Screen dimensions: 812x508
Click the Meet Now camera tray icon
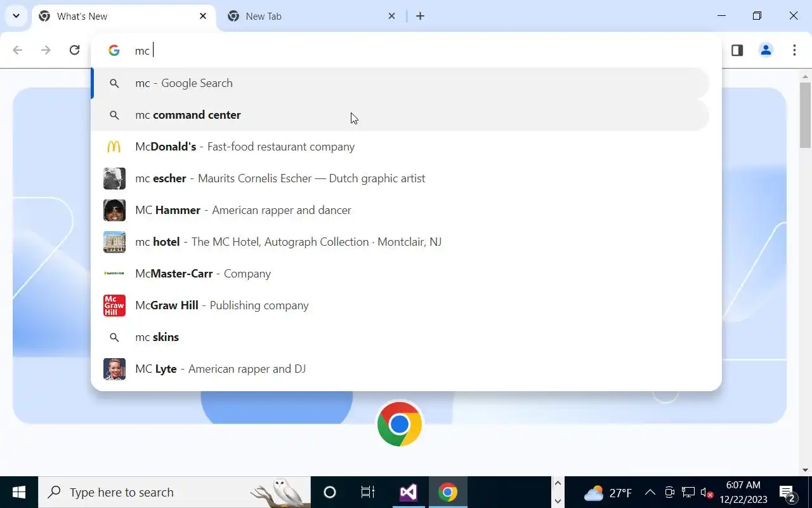pos(669,492)
